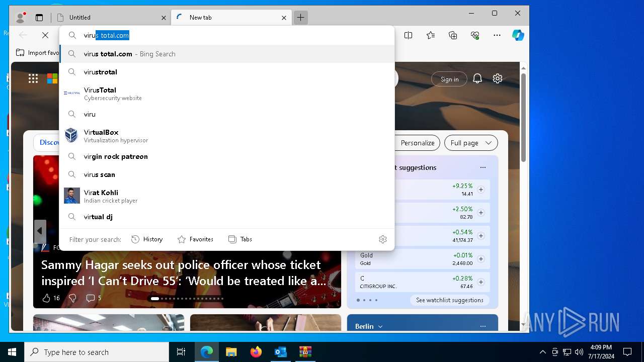Open Settings and more ellipsis menu

[x=497, y=35]
